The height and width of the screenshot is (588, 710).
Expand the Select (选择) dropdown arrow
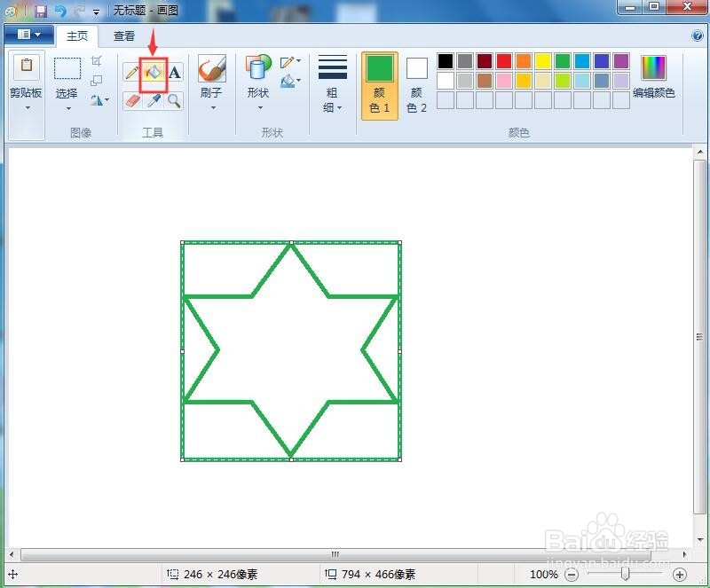coord(69,108)
